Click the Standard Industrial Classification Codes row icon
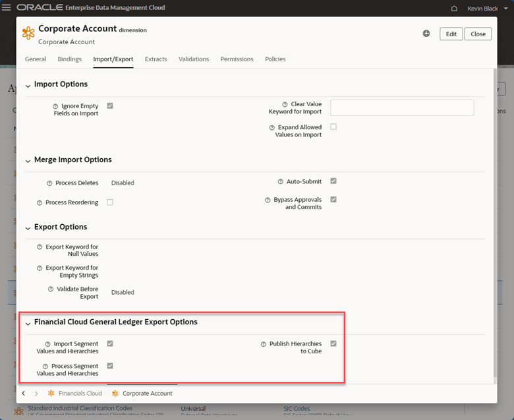 [x=18, y=411]
